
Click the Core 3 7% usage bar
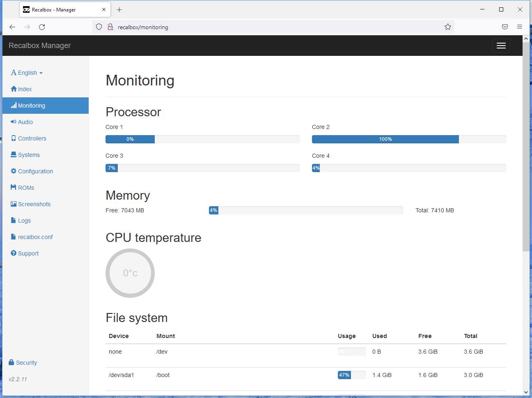[202, 168]
